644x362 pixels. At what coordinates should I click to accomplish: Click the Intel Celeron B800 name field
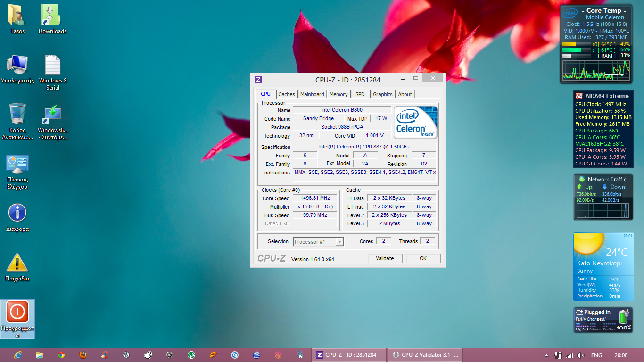click(342, 110)
